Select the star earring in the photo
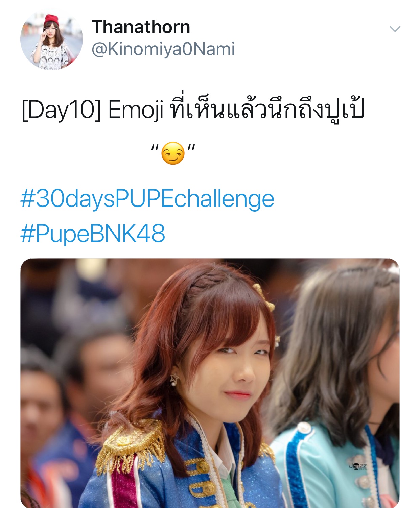 pos(174,379)
